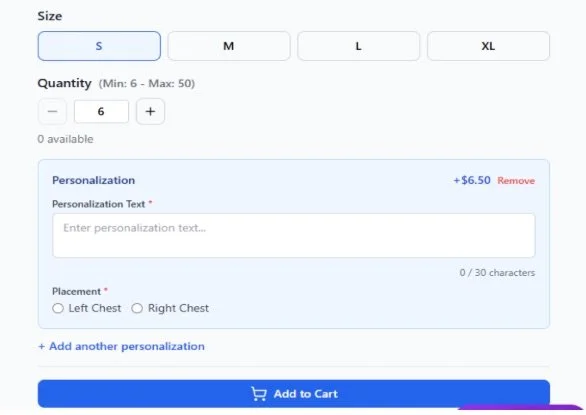Pick size XL
The height and width of the screenshot is (415, 586).
[x=488, y=46]
